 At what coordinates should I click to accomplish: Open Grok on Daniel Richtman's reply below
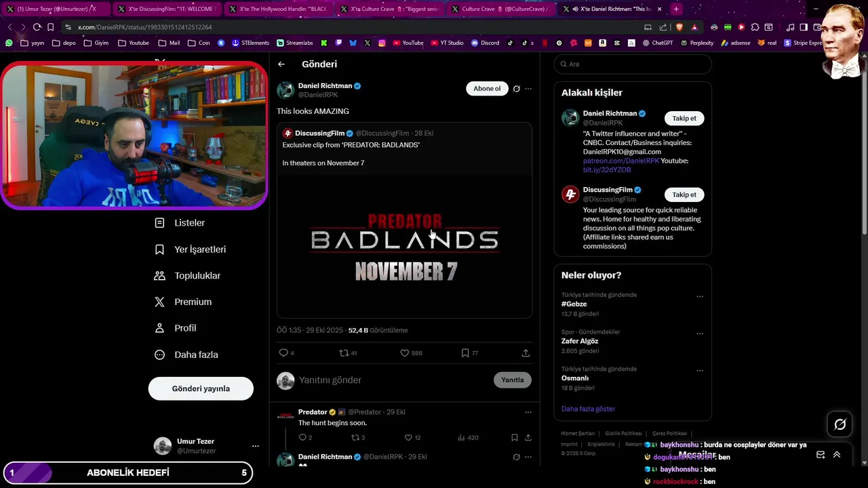tap(516, 457)
